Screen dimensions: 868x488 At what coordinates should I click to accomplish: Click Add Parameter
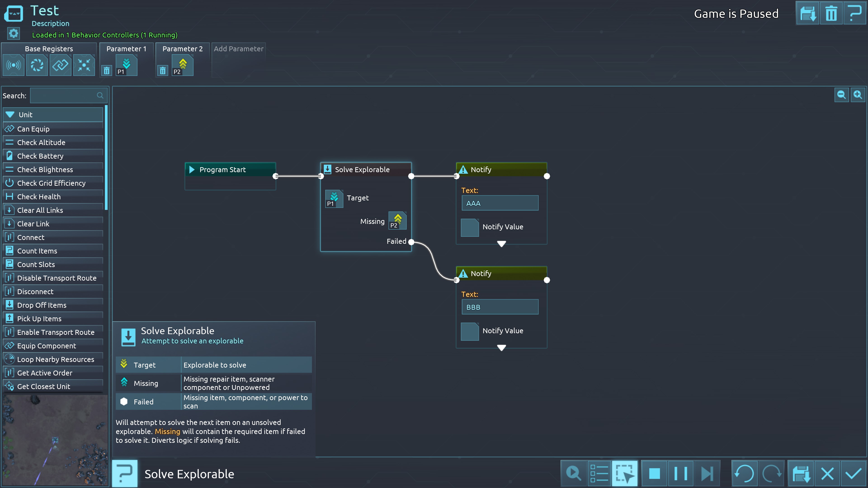tap(238, 49)
